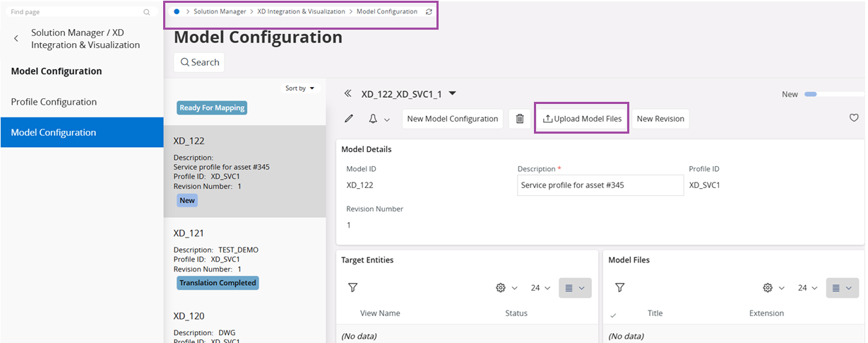Open the XD_122_XD_SVC1_1 record selector dropdown
Screen dimensions: 868x343
(x=453, y=93)
